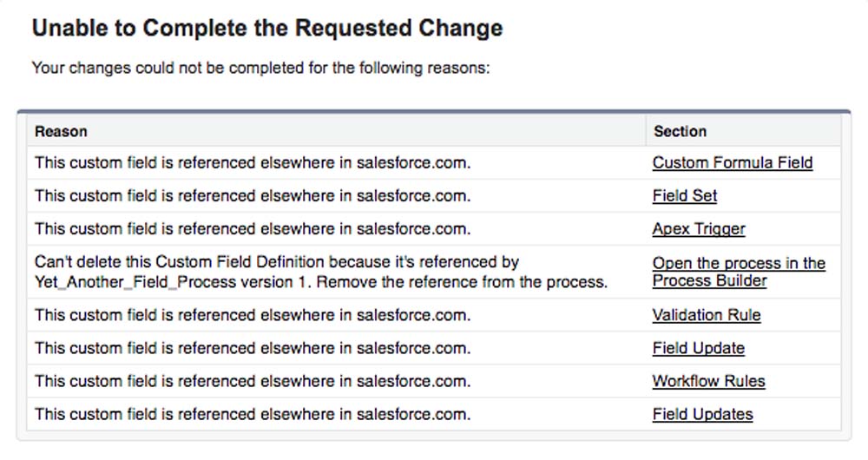Click the Yet_Another_Field_Process error reason text
The height and width of the screenshot is (460, 868).
(321, 272)
